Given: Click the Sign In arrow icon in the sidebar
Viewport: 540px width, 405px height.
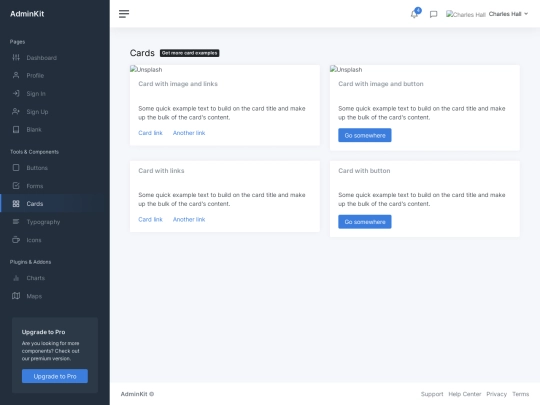Looking at the screenshot, I should point(16,93).
